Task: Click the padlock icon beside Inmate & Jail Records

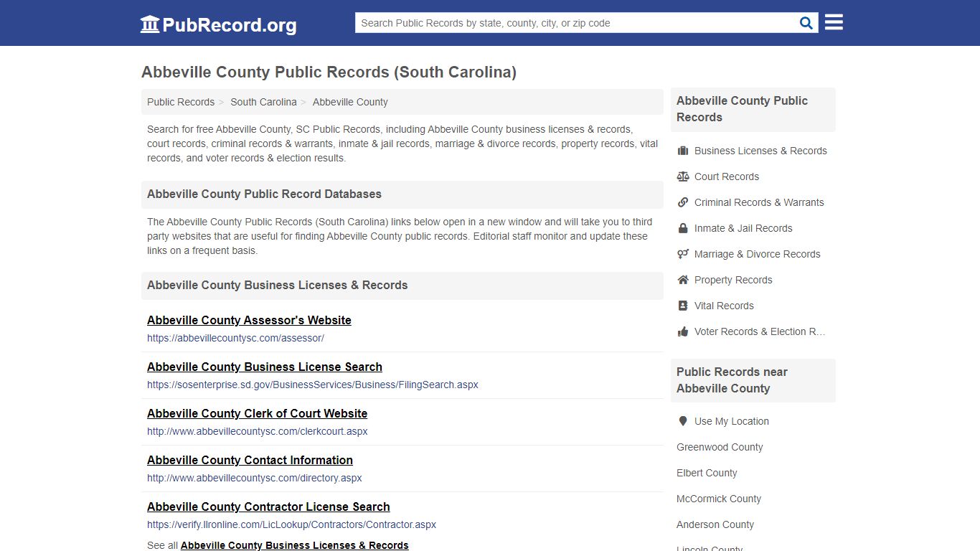Action: pos(683,228)
